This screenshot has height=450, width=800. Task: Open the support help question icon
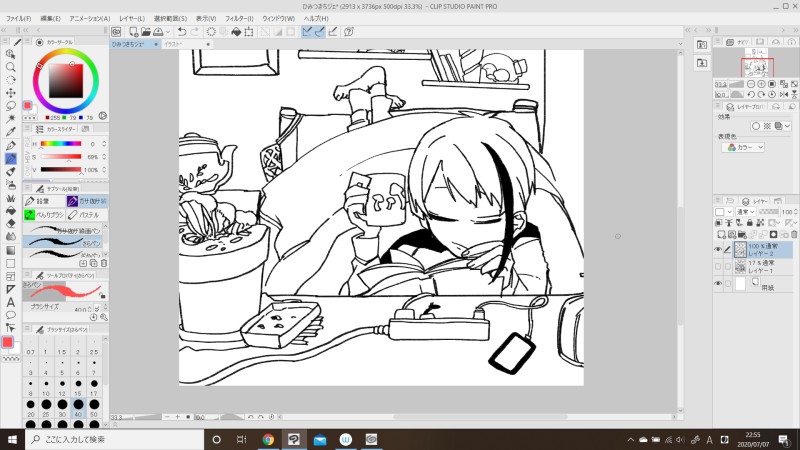tap(349, 32)
